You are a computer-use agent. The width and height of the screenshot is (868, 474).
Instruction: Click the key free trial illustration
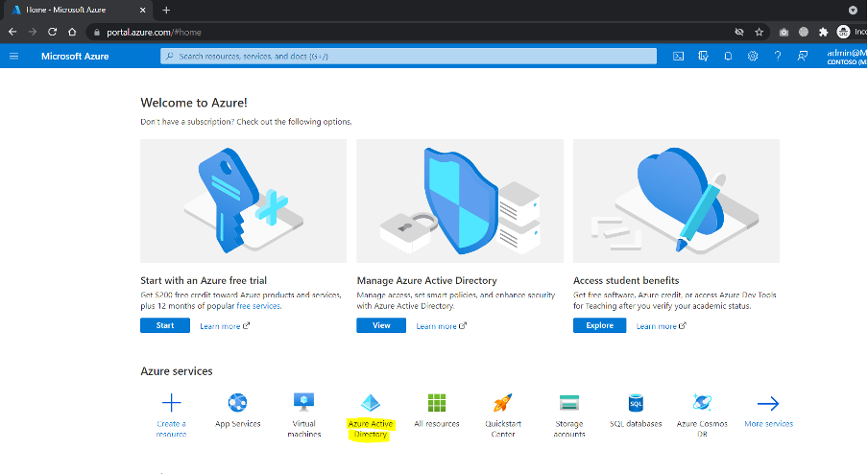pos(244,201)
